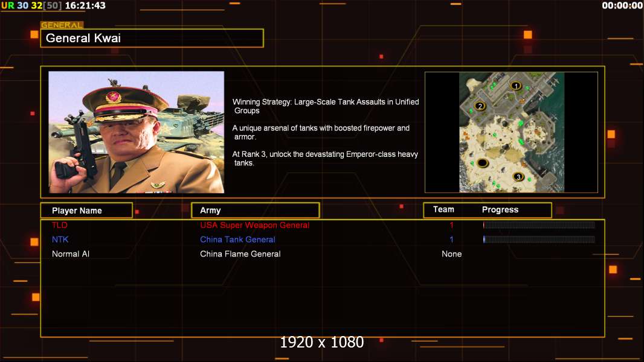Click the Player Name column header
This screenshot has height=362, width=644.
[86, 211]
